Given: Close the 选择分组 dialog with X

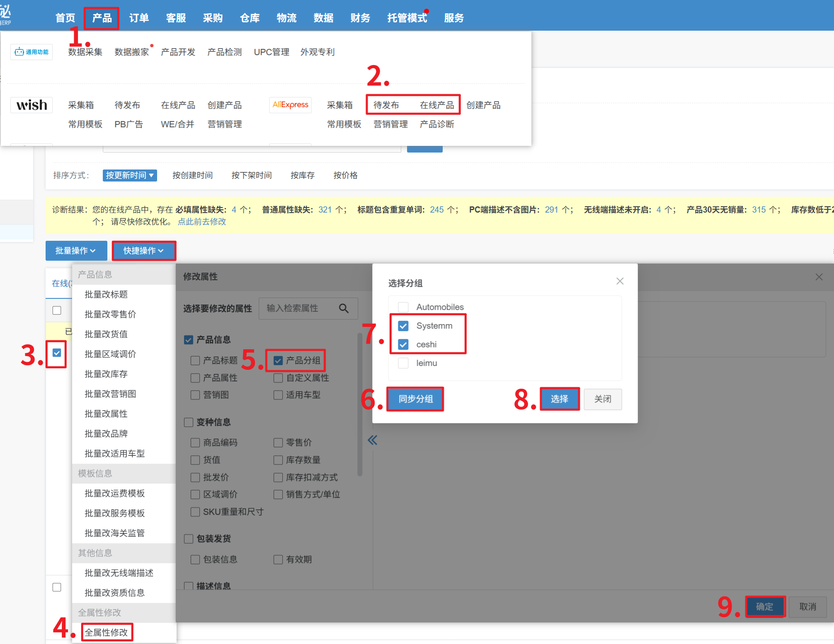Looking at the screenshot, I should [x=620, y=281].
